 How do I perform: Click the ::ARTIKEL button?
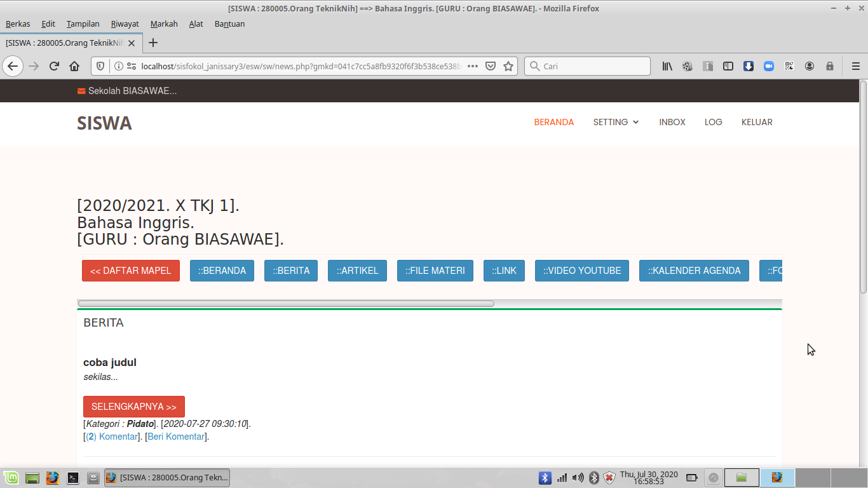coord(357,271)
